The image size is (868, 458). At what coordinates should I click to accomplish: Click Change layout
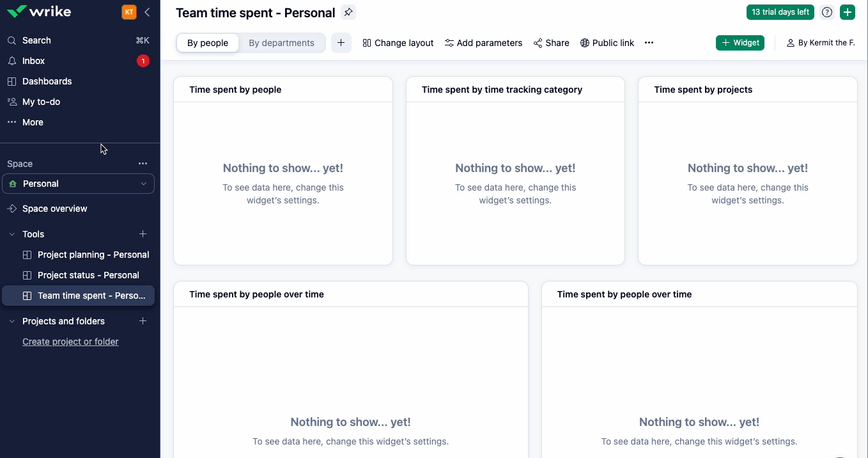click(x=398, y=43)
